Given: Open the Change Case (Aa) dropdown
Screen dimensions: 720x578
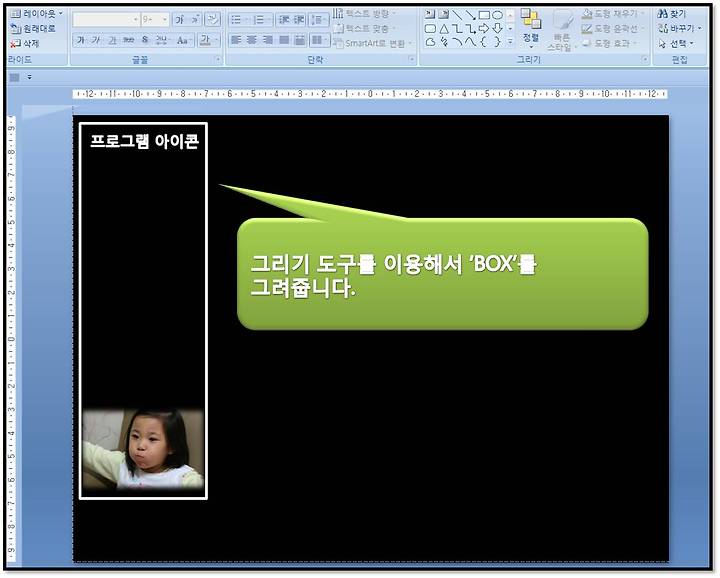Looking at the screenshot, I should point(184,40).
